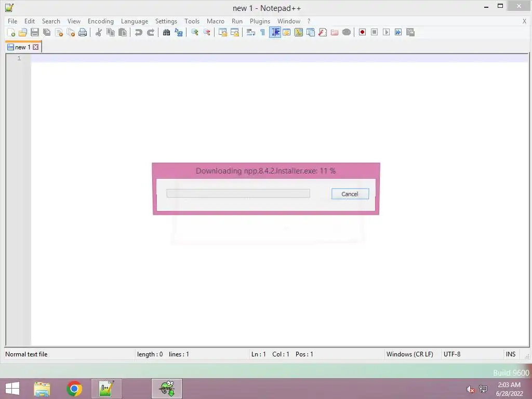Open the Run menu
This screenshot has width=532, height=399.
pyautogui.click(x=237, y=21)
